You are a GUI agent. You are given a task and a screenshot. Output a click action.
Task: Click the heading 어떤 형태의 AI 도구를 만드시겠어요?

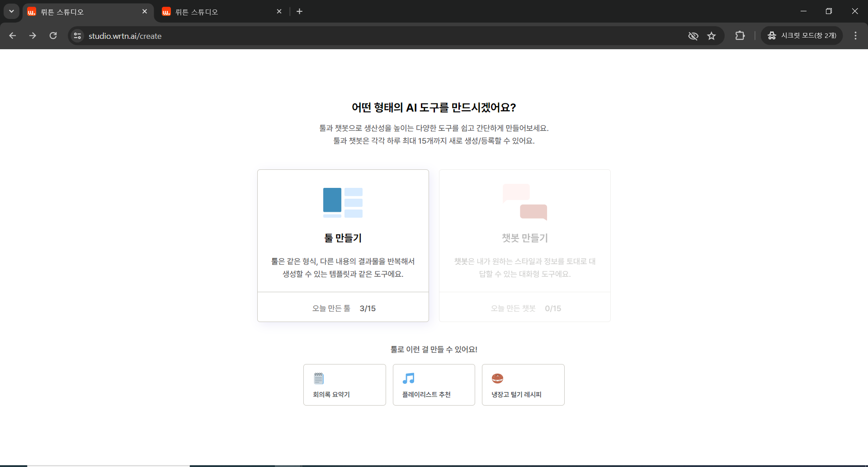coord(434,107)
